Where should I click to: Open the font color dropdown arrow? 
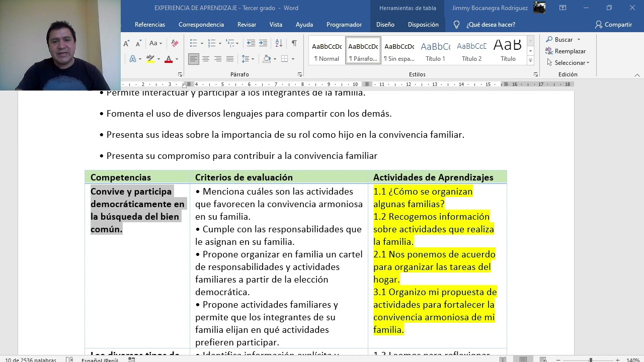pos(177,59)
